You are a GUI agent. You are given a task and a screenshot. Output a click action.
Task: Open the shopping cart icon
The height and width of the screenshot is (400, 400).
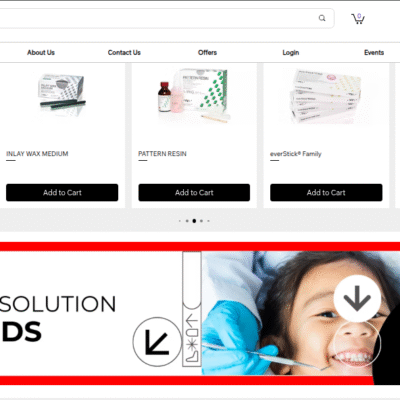[358, 19]
